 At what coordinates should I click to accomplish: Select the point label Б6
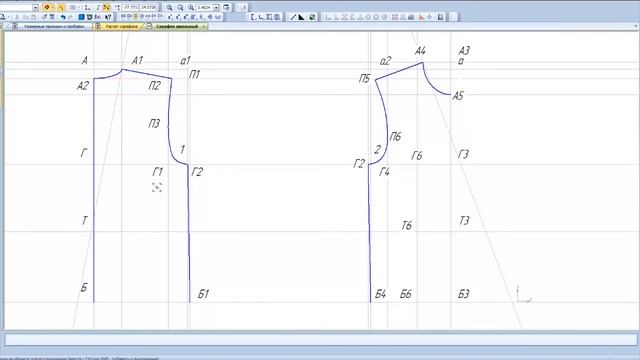[406, 294]
